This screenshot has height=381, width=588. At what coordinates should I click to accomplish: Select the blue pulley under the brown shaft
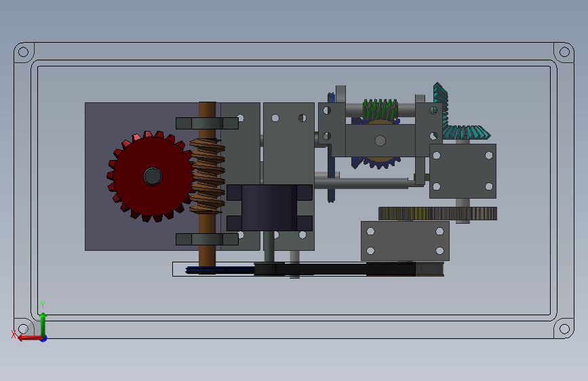pyautogui.click(x=220, y=270)
